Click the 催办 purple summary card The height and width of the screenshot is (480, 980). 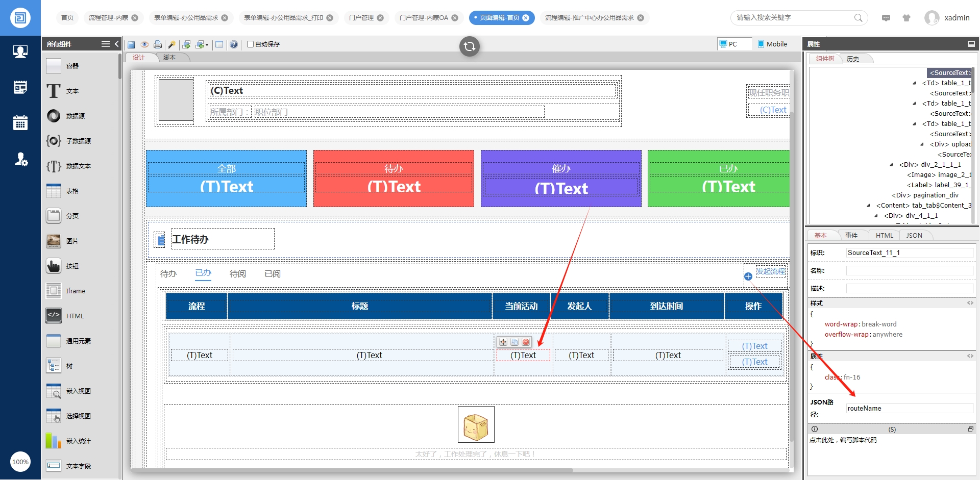point(561,179)
